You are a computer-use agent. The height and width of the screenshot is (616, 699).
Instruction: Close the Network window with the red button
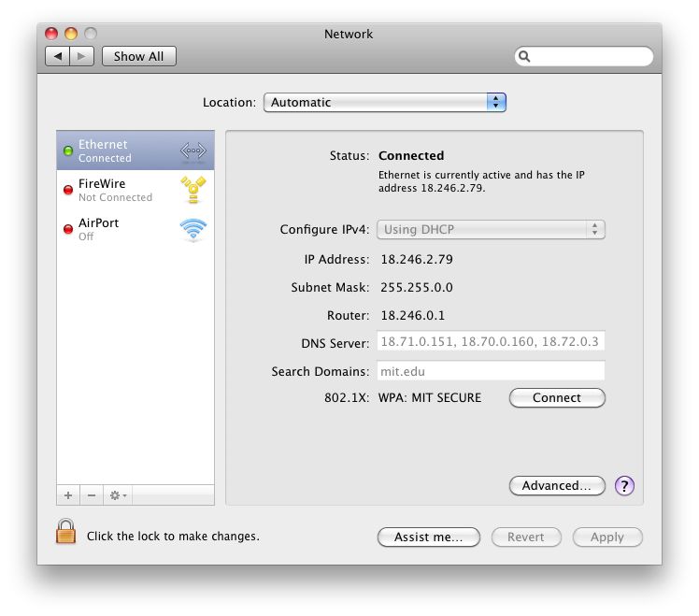pyautogui.click(x=51, y=34)
